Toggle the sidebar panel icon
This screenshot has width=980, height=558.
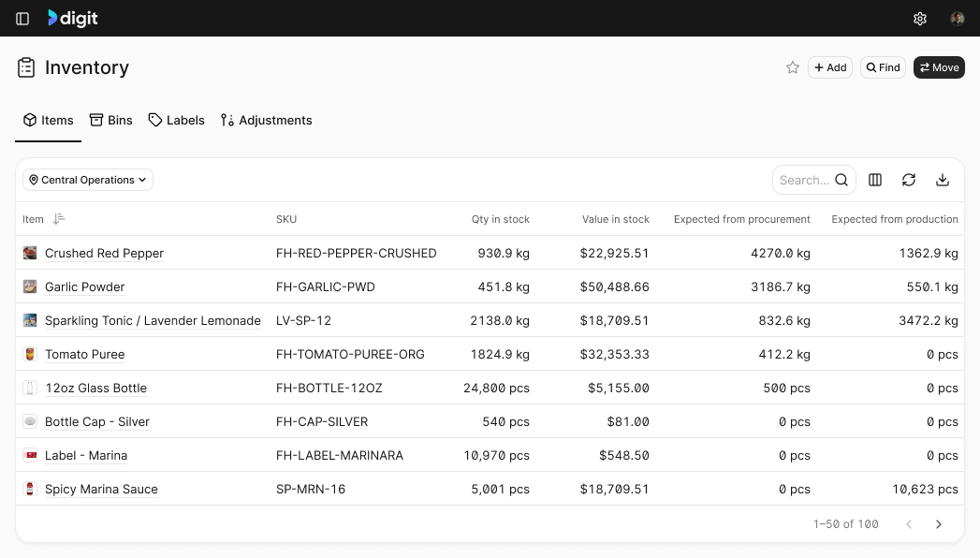click(x=22, y=19)
